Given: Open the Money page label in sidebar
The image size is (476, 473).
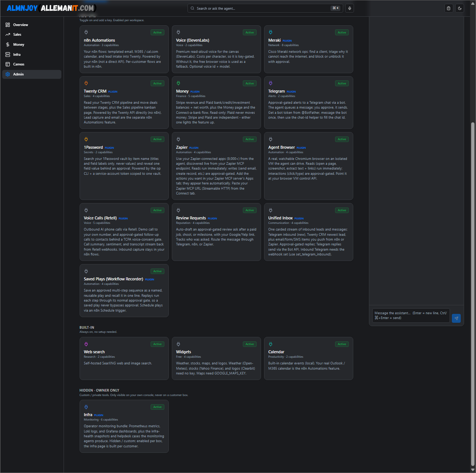Looking at the screenshot, I should [x=19, y=45].
